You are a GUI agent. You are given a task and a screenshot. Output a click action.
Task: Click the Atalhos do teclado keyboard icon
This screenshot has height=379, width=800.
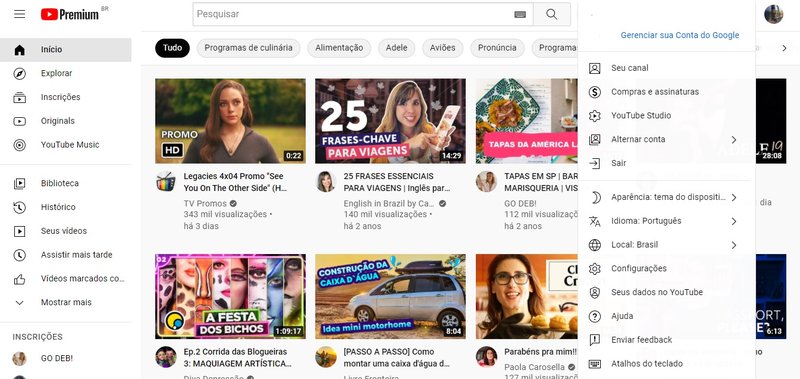pyautogui.click(x=594, y=364)
